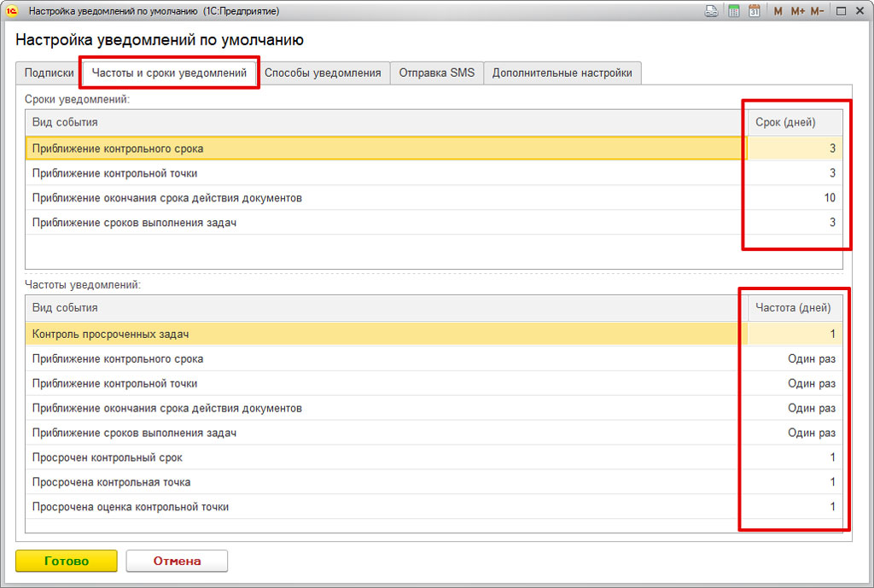Click the Частота (дней) column header

click(795, 308)
